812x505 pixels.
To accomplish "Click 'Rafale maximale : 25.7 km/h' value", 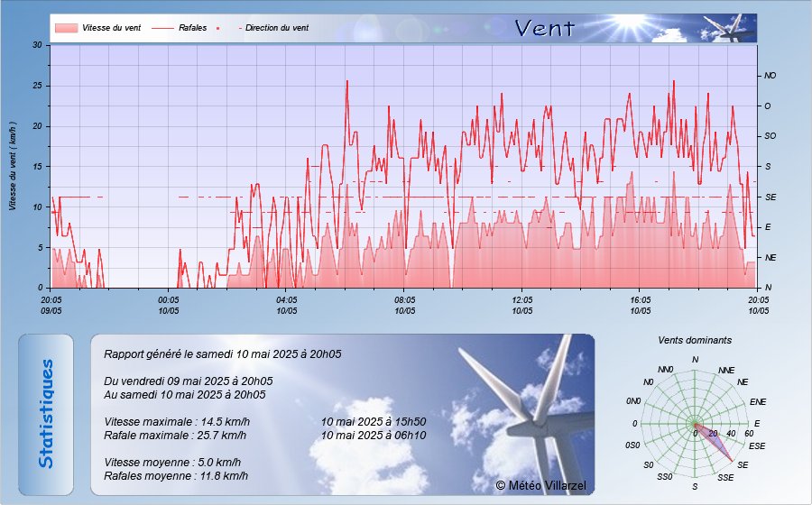I will click(x=175, y=436).
